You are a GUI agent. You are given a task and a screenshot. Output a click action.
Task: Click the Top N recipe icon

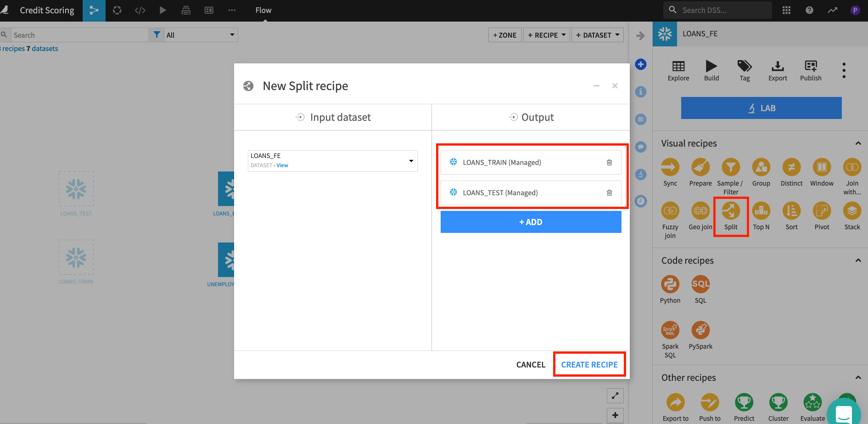point(761,211)
